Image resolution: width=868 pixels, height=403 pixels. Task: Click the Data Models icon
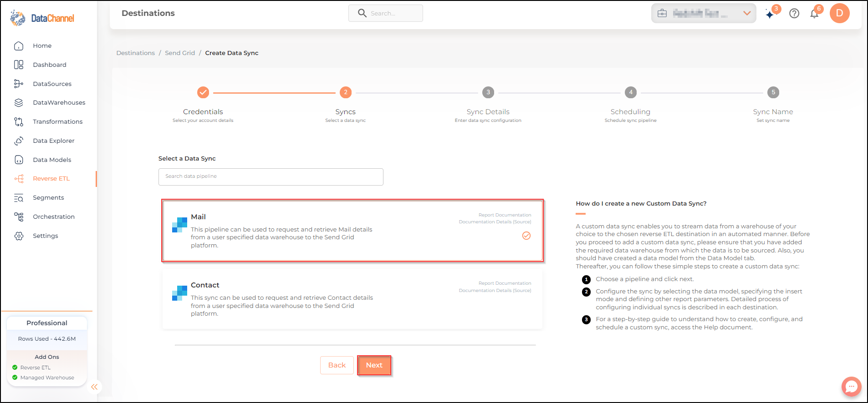click(x=19, y=160)
